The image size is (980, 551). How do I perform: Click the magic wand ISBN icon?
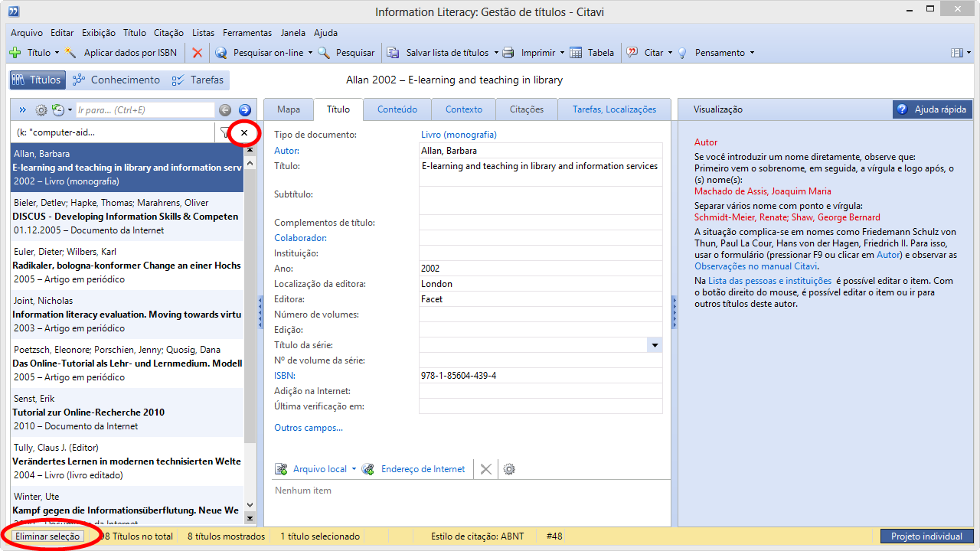71,53
